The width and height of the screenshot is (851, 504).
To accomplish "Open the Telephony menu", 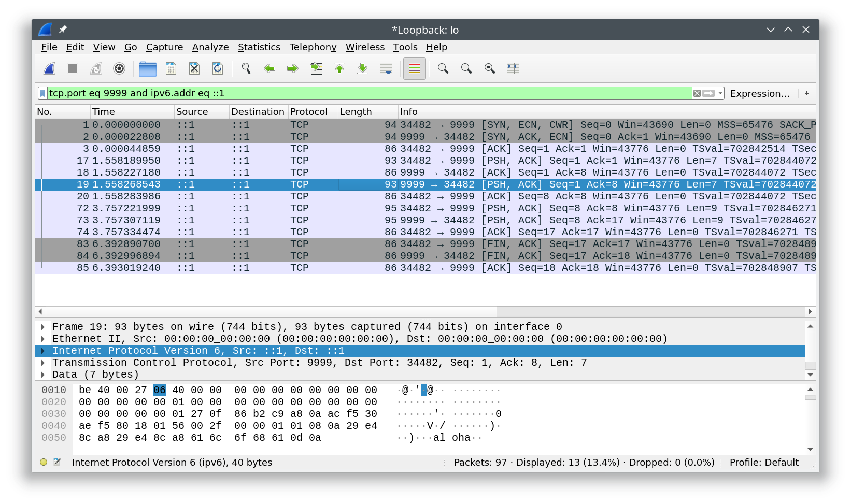I will click(313, 47).
